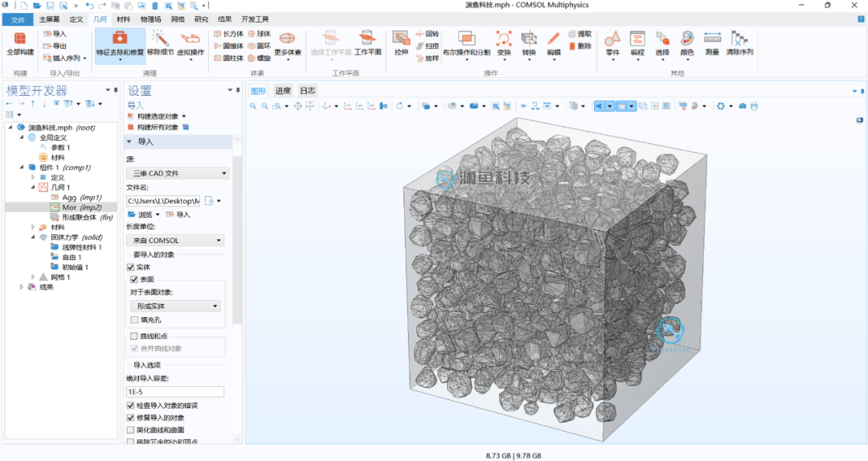Insert a Cylinder (圆柱体) primitive

[x=228, y=58]
